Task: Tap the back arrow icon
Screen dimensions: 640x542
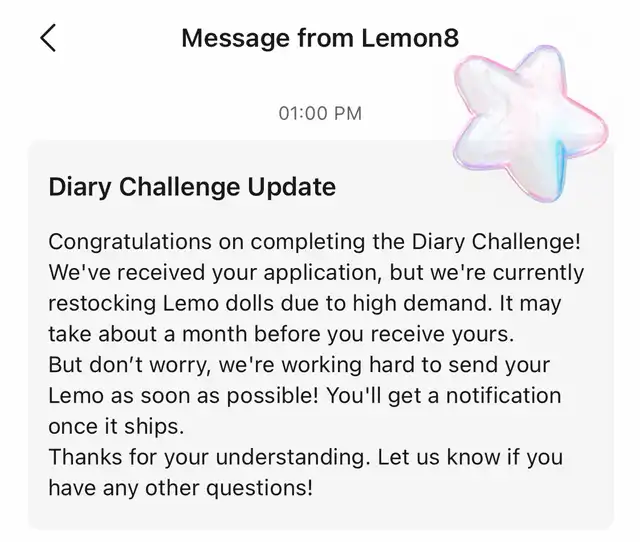Action: [48, 38]
